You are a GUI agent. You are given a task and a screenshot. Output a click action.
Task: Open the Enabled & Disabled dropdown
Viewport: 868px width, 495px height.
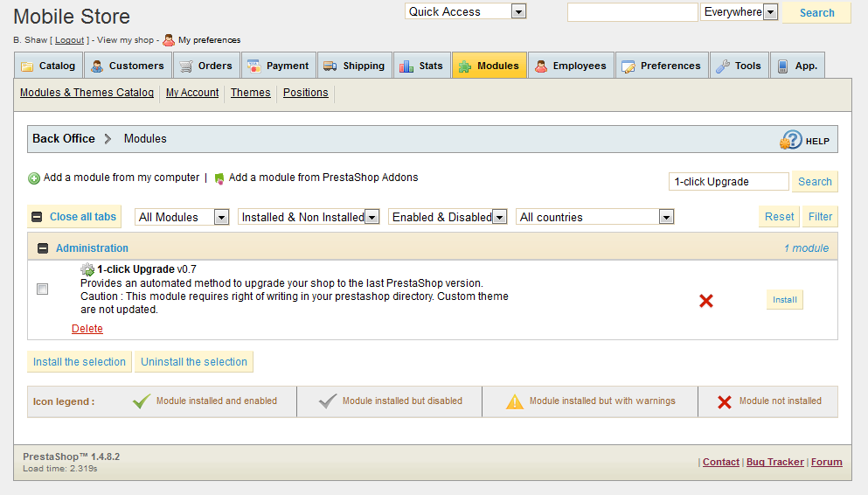[448, 217]
